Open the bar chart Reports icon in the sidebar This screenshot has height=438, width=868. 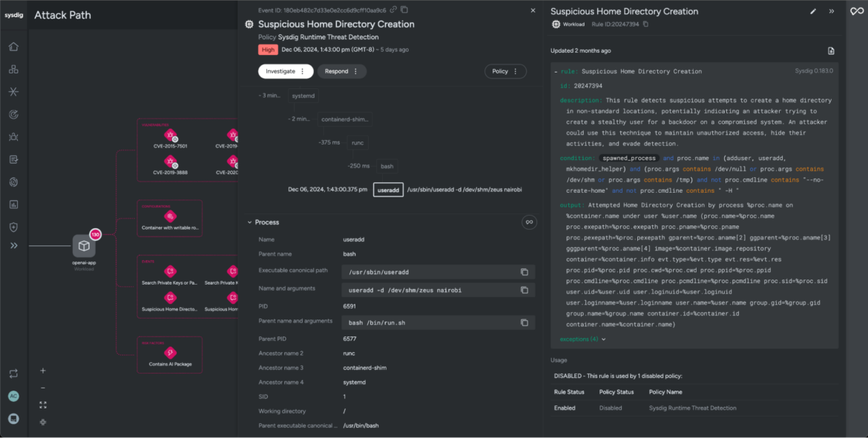(x=13, y=205)
